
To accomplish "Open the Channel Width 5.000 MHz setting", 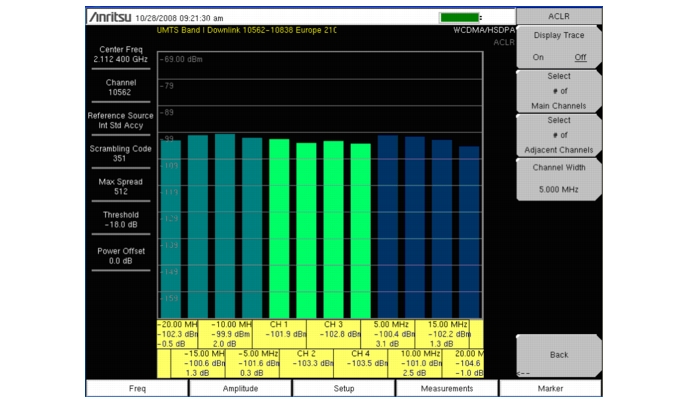I will click(x=558, y=177).
